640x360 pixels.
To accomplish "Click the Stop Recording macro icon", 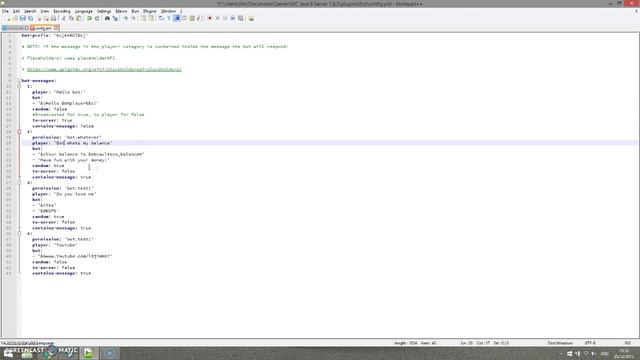I will 218,18.
